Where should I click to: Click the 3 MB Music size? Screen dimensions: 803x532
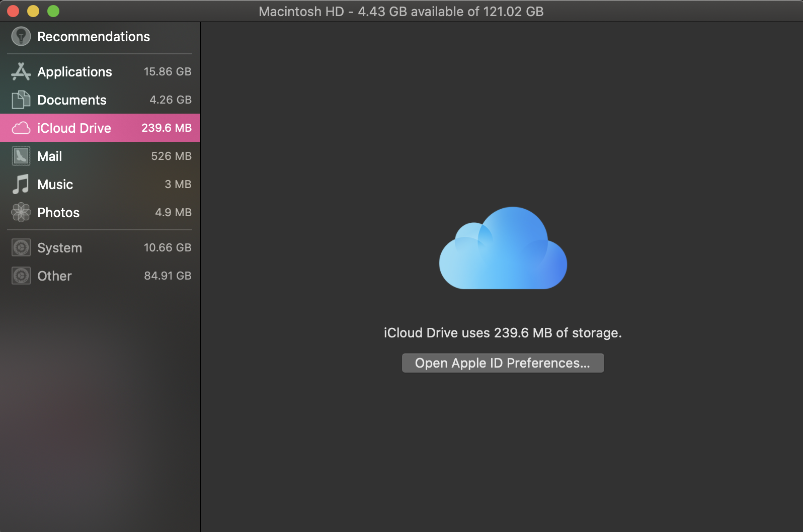tap(178, 184)
